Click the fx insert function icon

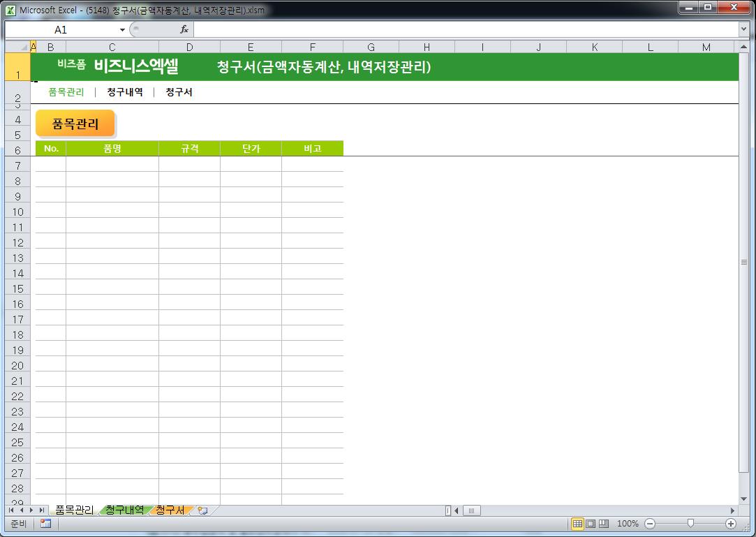click(184, 29)
